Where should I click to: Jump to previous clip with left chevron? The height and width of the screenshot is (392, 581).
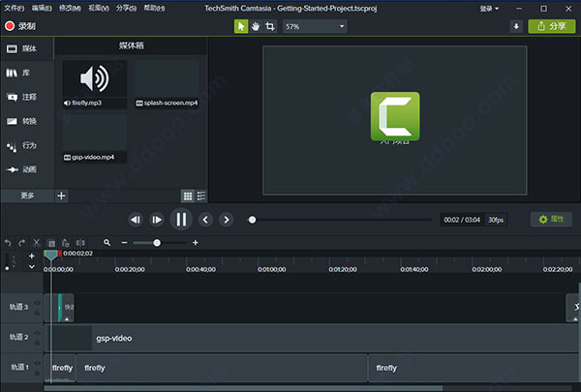point(205,220)
